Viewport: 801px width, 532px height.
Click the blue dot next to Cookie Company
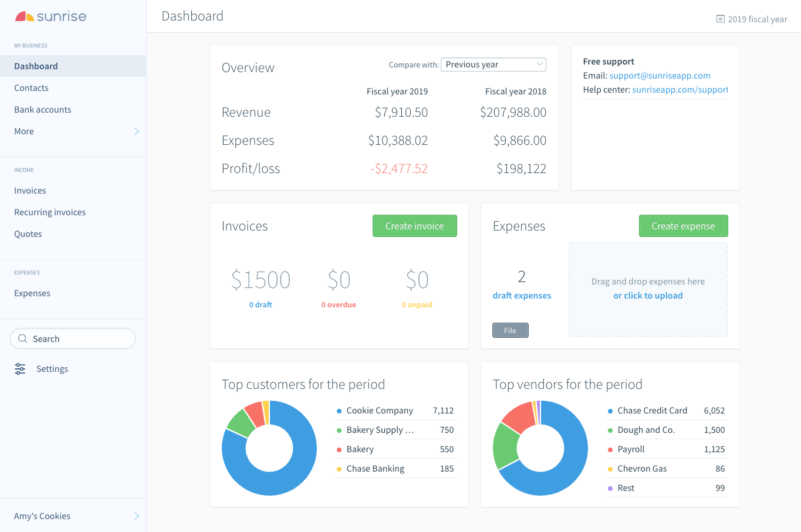click(x=339, y=411)
